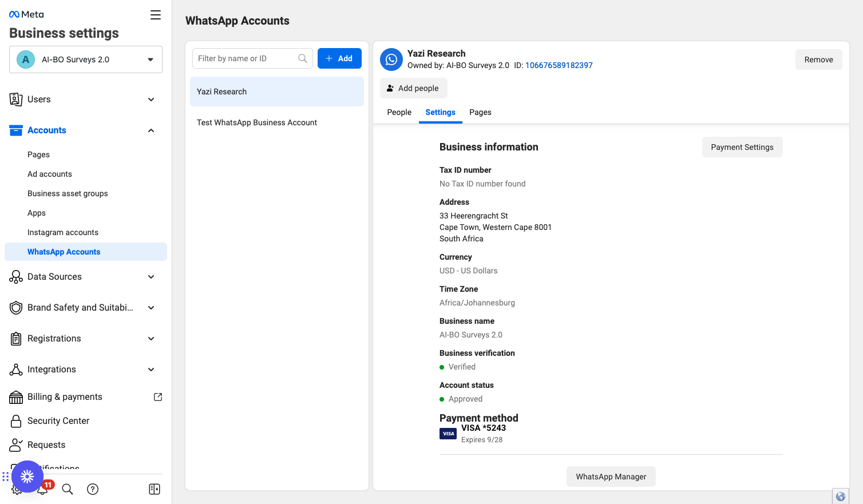
Task: Click the Yazi Research WhatsApp logo
Action: tap(391, 59)
